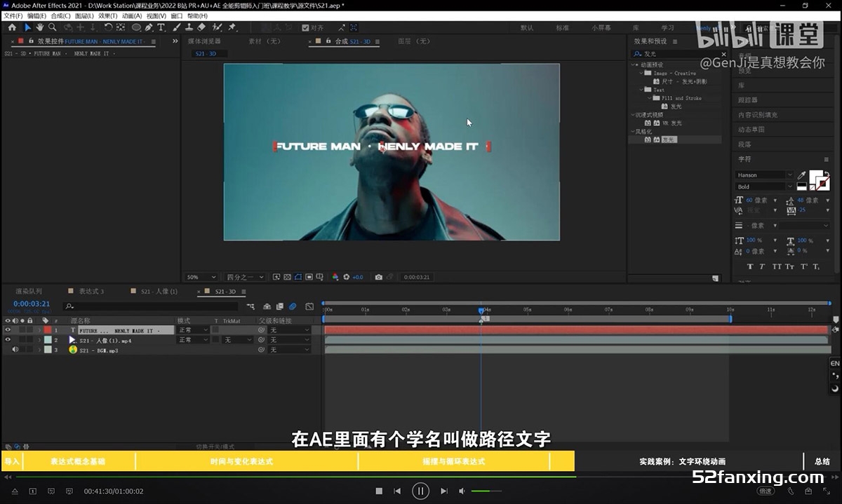Select the Eraser tool

point(201,27)
